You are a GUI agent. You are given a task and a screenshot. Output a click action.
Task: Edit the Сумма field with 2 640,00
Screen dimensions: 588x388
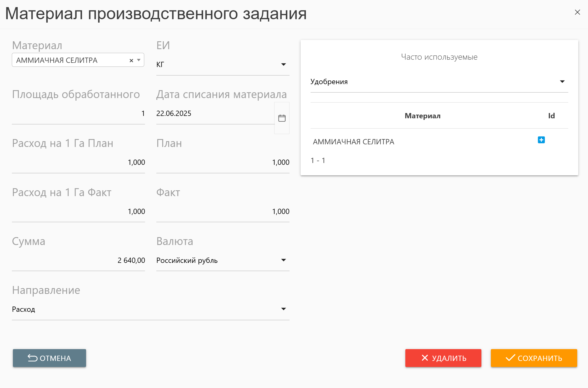(78, 260)
